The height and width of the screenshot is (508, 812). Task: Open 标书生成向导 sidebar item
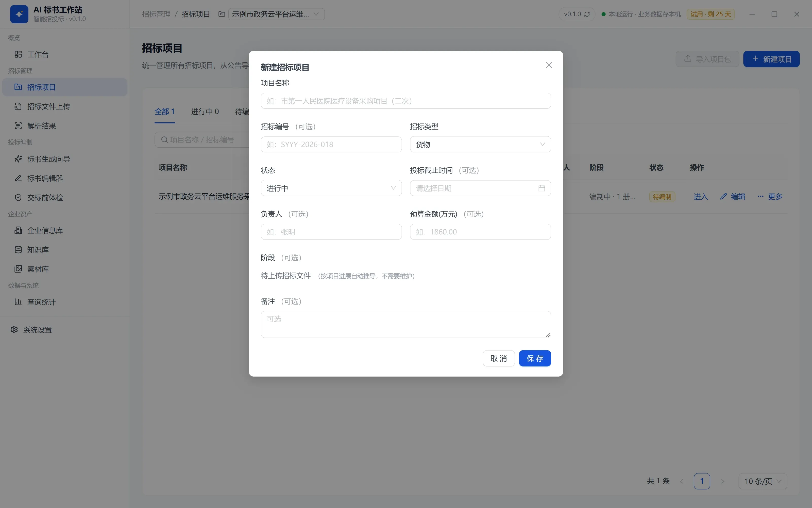point(65,159)
